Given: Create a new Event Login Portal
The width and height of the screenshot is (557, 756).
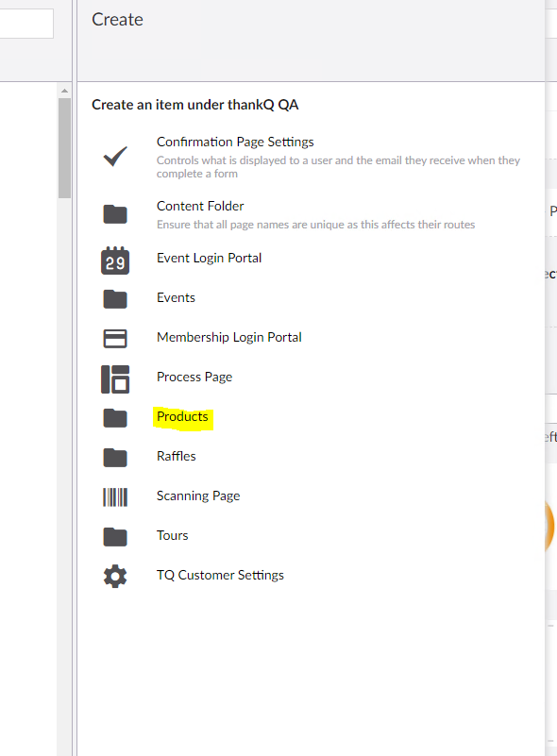Looking at the screenshot, I should click(x=209, y=257).
